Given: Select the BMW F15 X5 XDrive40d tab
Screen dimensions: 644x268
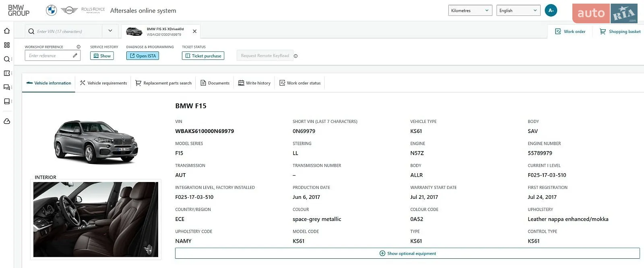Looking at the screenshot, I should pos(161,31).
